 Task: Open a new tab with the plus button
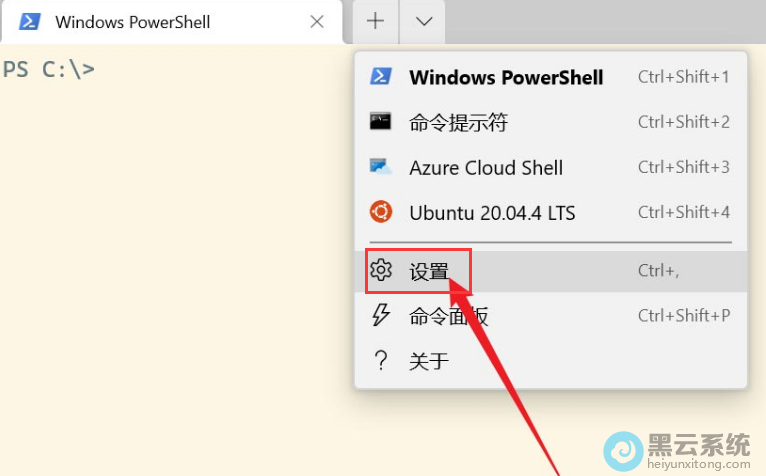[375, 21]
